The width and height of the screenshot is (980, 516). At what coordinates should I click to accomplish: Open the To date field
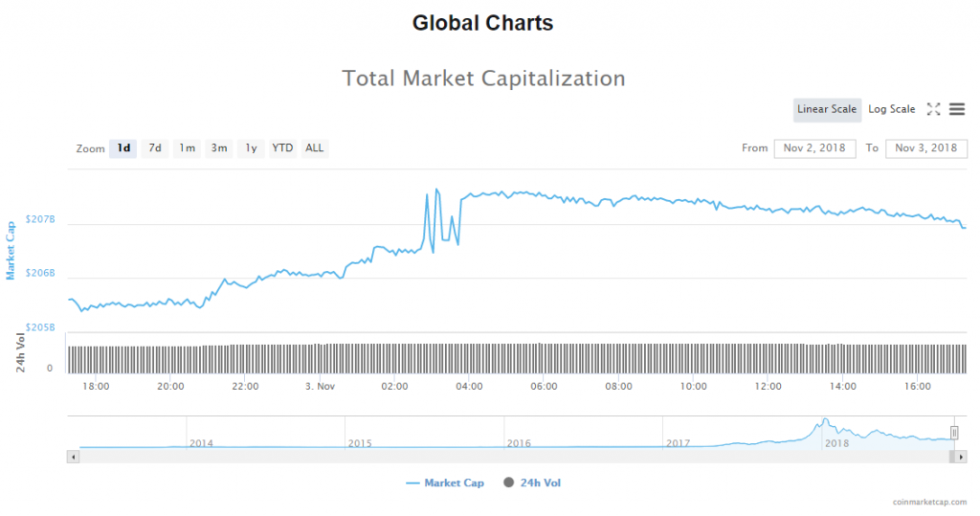(926, 148)
